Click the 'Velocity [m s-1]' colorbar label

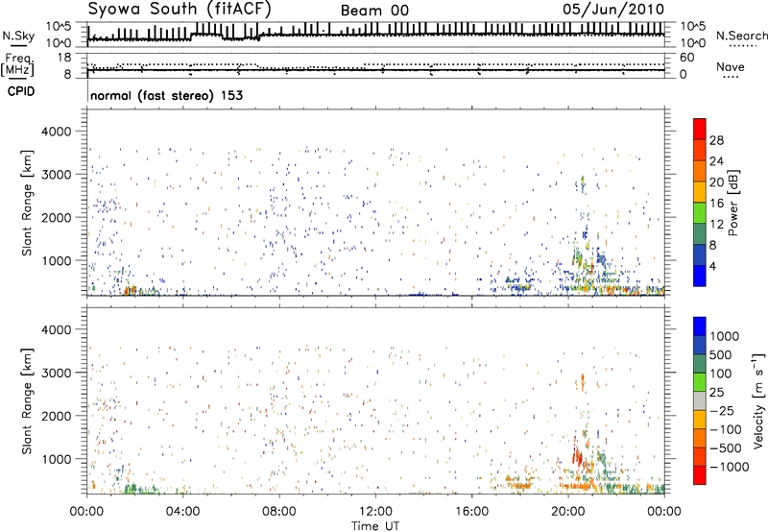758,400
